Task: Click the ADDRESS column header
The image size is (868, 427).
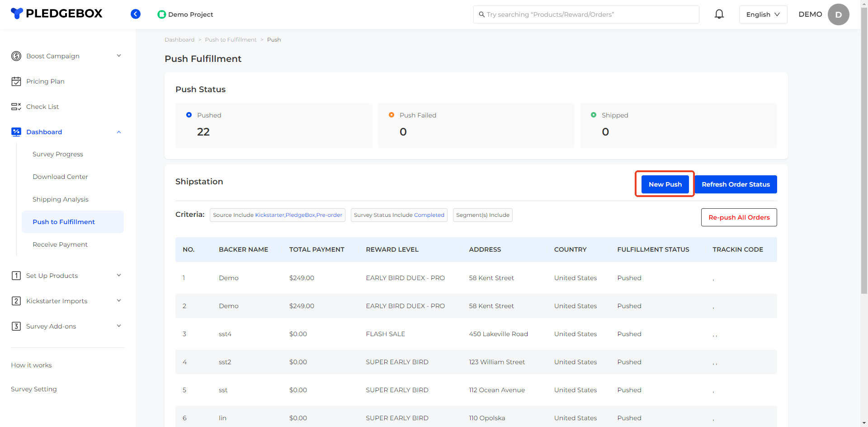Action: (485, 249)
